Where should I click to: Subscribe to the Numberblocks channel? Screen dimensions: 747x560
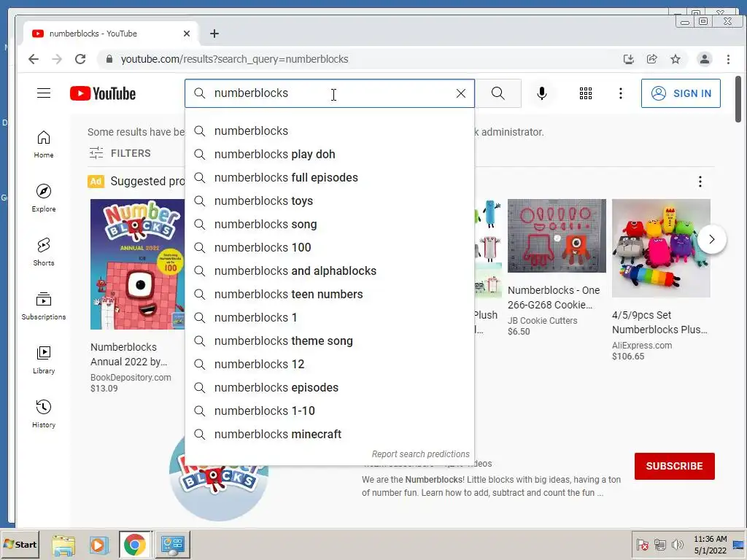(674, 466)
